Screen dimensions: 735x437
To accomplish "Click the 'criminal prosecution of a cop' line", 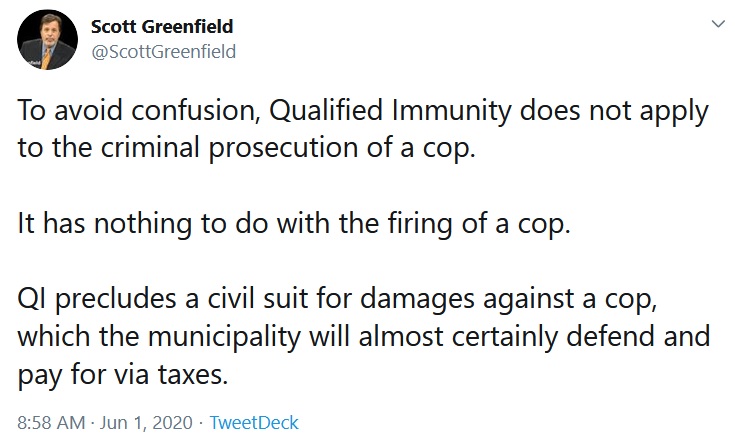I will pyautogui.click(x=247, y=149).
